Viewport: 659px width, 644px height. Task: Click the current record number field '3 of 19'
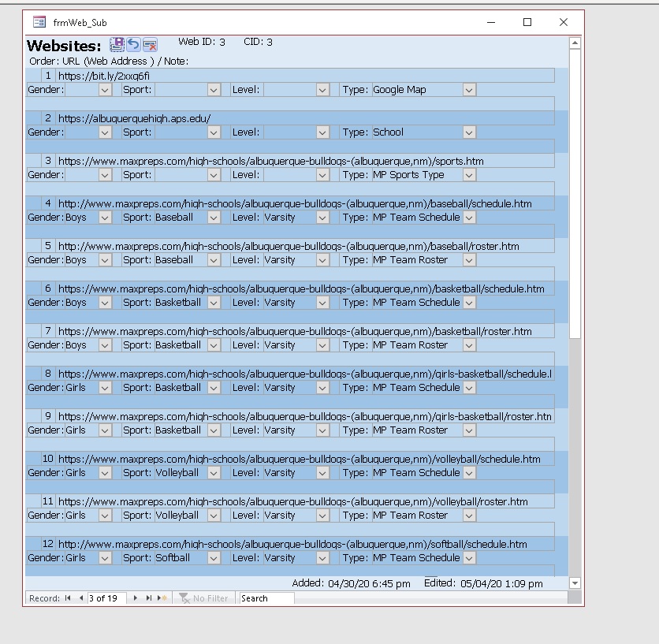tap(106, 598)
